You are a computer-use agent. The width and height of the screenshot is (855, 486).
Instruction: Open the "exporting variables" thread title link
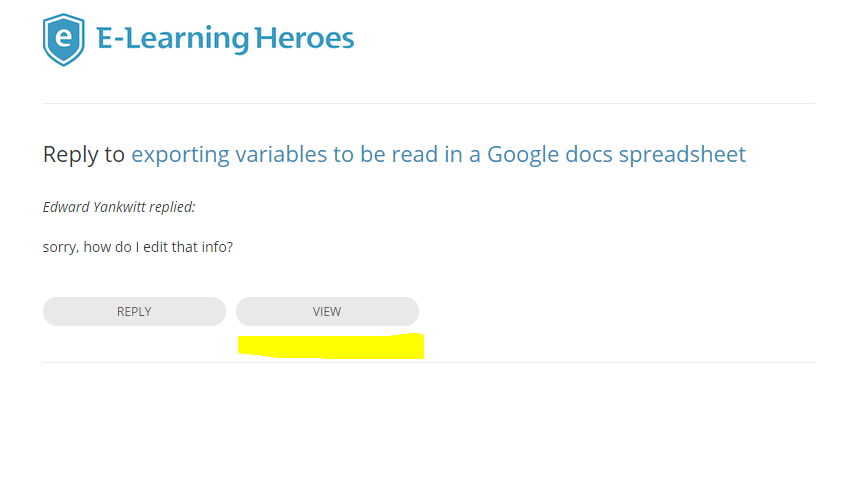(x=438, y=154)
